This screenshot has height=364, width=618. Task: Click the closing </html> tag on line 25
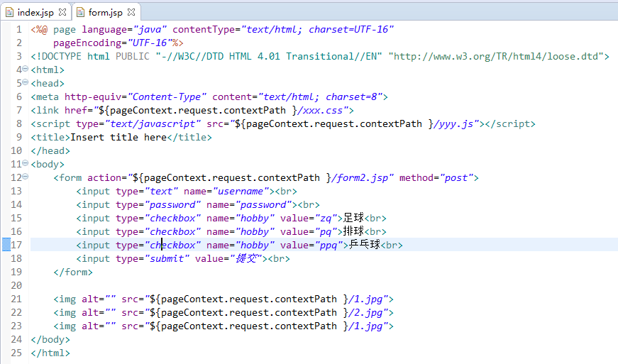(x=50, y=353)
